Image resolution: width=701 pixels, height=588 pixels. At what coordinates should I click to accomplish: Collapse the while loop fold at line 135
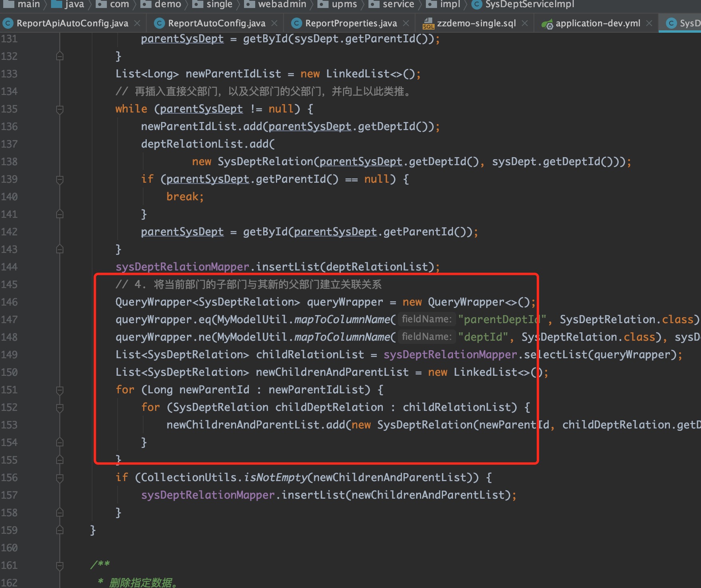tap(60, 109)
